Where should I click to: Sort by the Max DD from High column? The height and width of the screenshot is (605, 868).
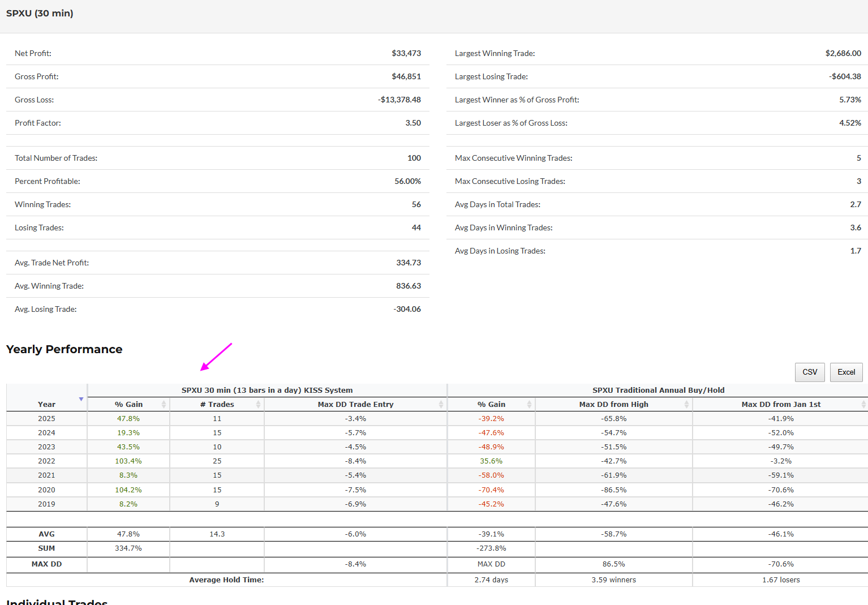(614, 404)
